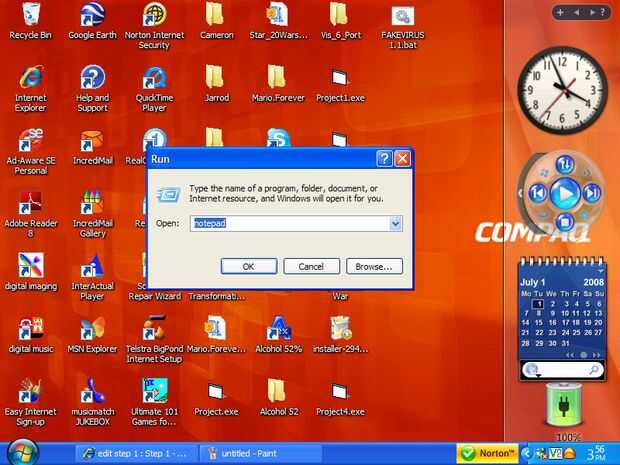This screenshot has width=620, height=465.
Task: Open Easy Internet Sign-up shortcut
Action: pyautogui.click(x=30, y=402)
